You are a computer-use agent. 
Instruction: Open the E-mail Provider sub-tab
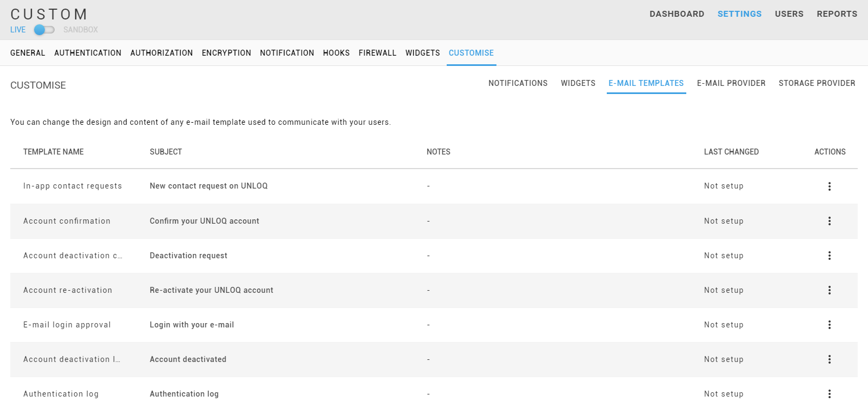[x=731, y=83]
